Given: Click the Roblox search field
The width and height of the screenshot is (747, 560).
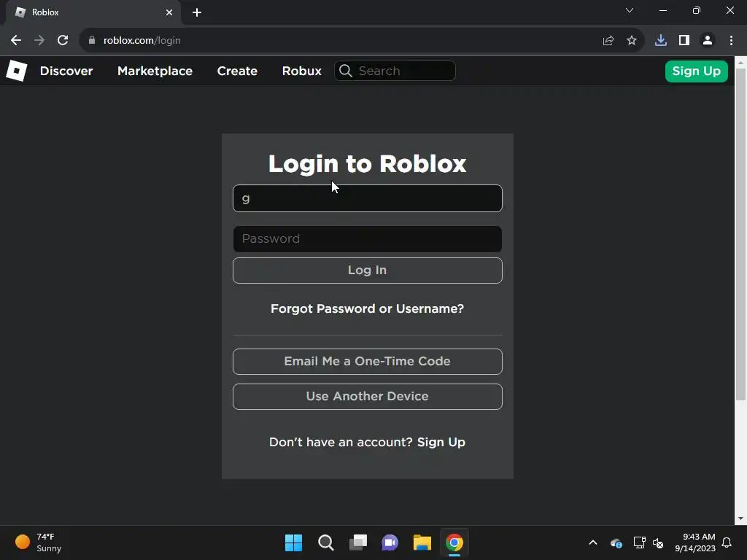Looking at the screenshot, I should (x=395, y=71).
